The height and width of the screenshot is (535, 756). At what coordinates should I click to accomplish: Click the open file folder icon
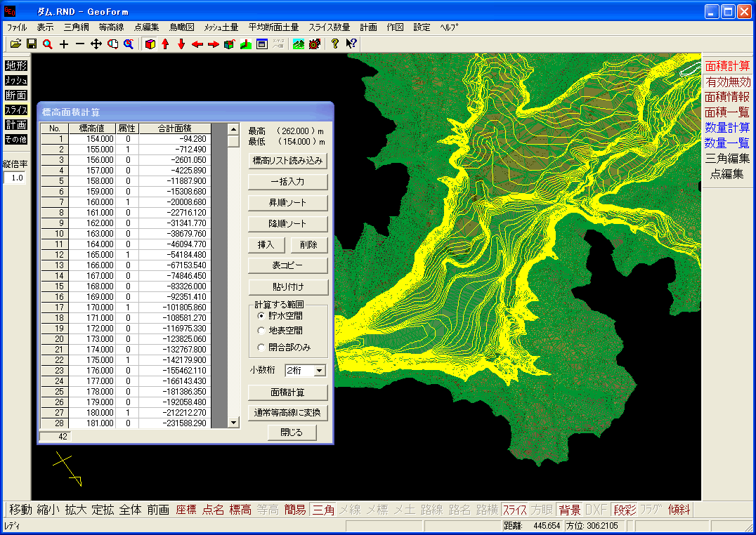pos(16,44)
